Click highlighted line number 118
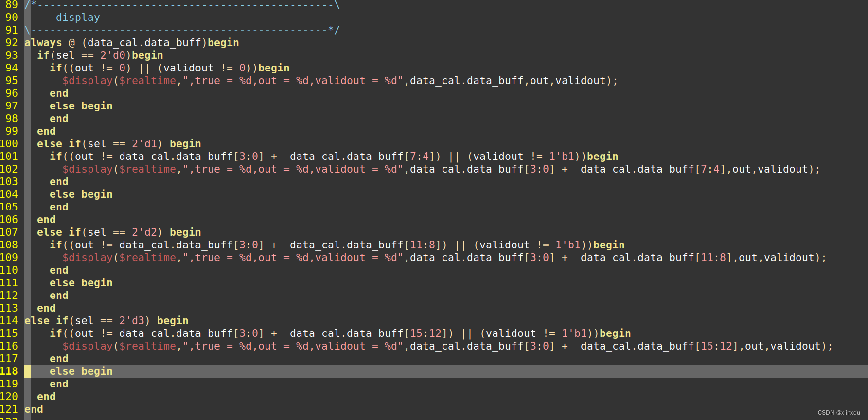Image resolution: width=868 pixels, height=420 pixels. 9,371
